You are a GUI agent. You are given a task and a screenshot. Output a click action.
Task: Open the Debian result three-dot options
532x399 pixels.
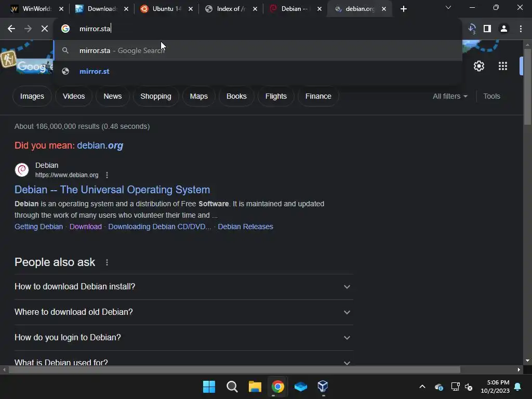[x=107, y=175]
